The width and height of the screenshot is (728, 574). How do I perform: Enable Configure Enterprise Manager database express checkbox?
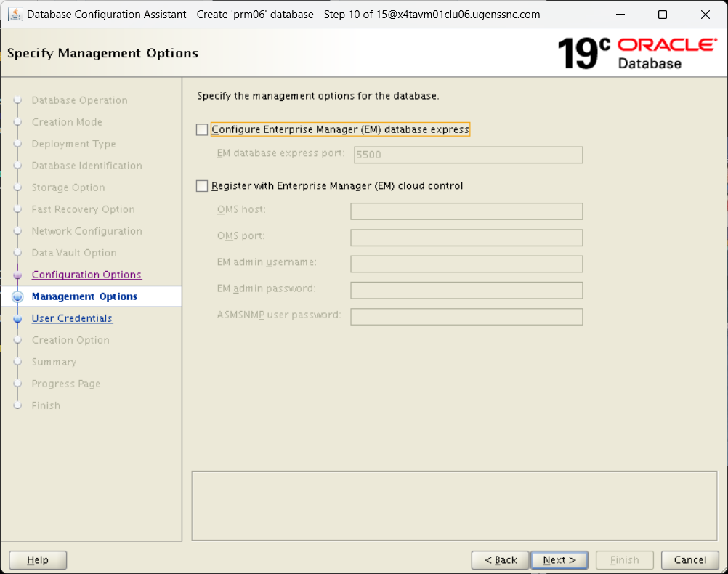pos(202,129)
